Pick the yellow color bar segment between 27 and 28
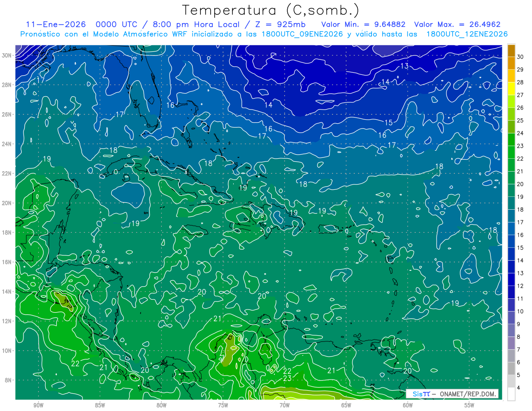Viewport: 532px width, 411px height. (511, 89)
